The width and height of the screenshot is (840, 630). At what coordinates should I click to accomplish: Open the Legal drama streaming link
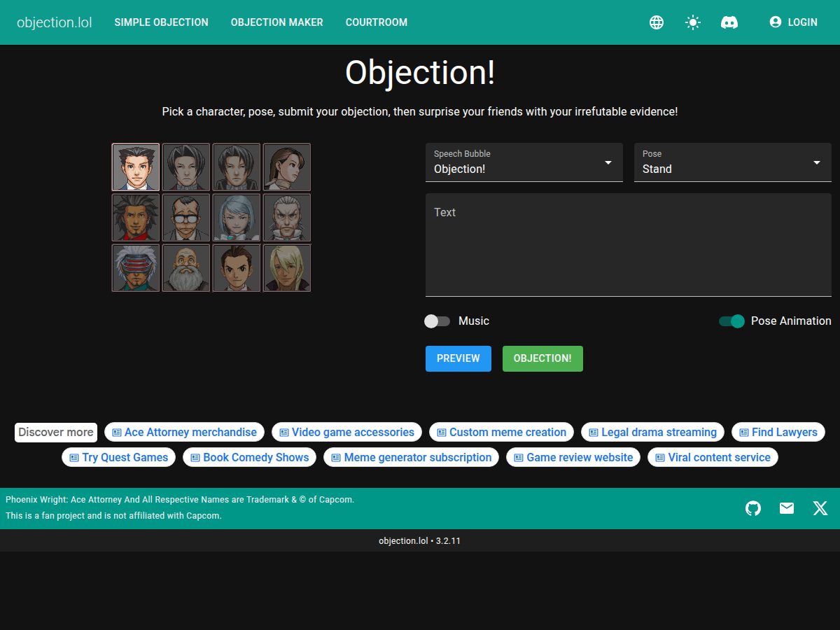653,433
